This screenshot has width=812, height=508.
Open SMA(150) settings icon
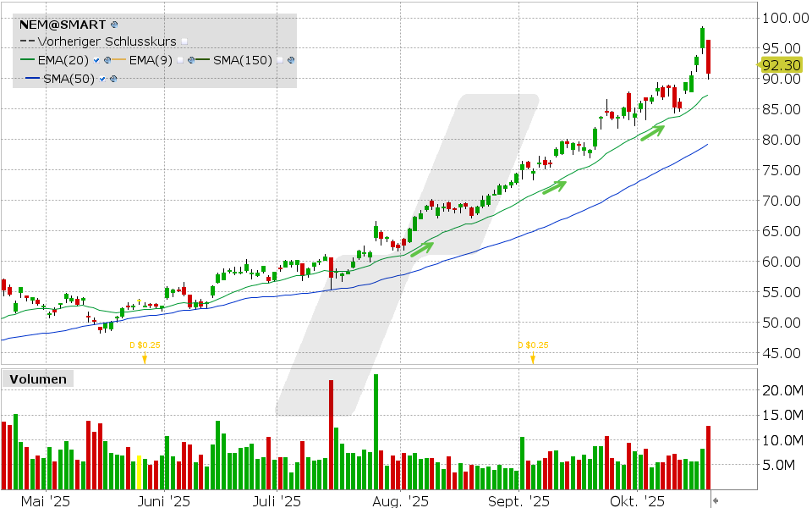point(291,60)
